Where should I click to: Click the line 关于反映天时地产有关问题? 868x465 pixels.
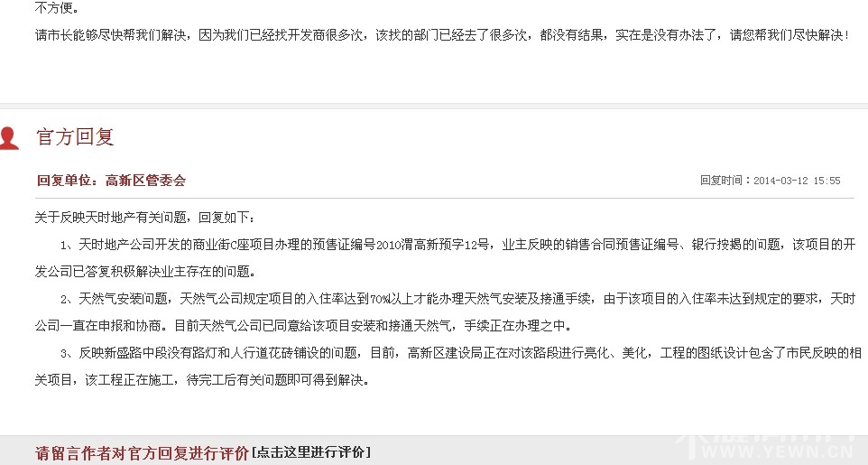(x=144, y=218)
